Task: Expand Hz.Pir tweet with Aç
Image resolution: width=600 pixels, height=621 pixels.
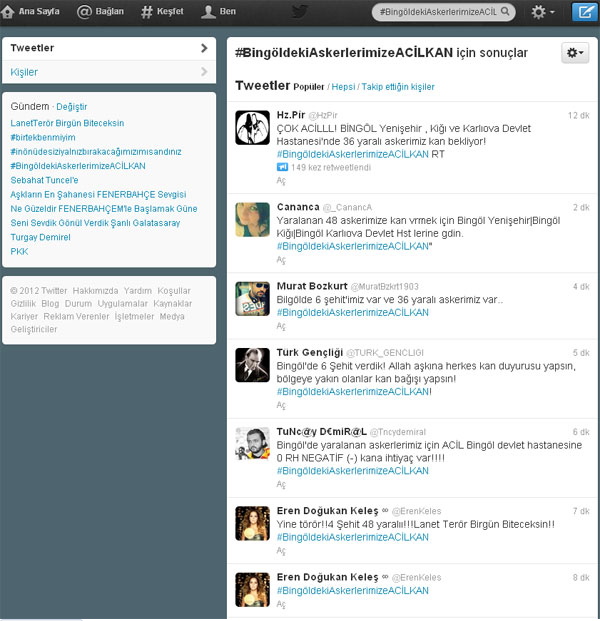Action: point(281,181)
